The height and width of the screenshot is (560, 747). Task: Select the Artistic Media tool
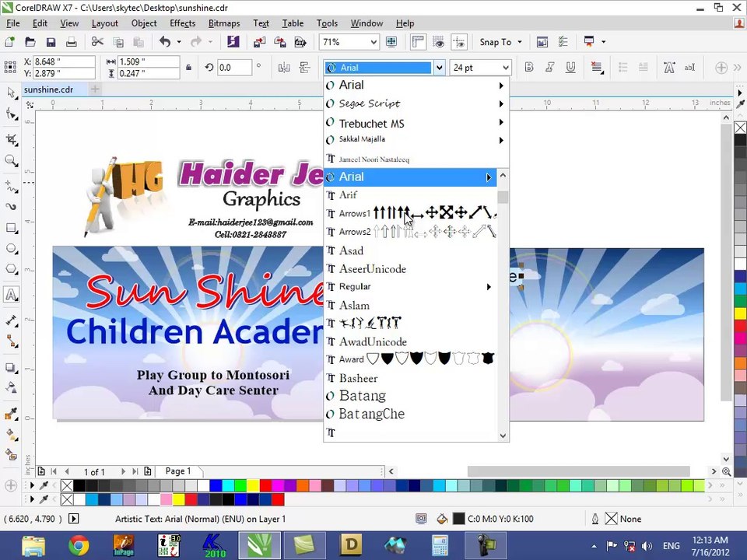click(x=12, y=206)
